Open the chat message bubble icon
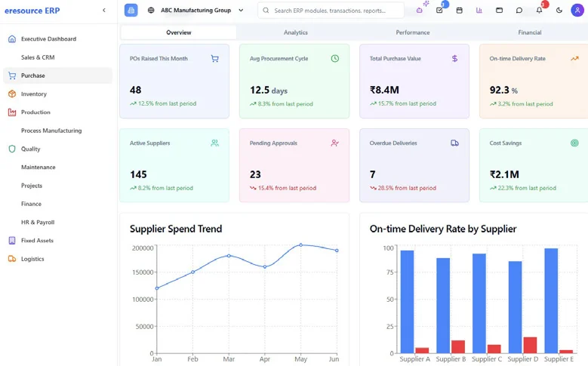Image resolution: width=588 pixels, height=366 pixels. click(519, 11)
